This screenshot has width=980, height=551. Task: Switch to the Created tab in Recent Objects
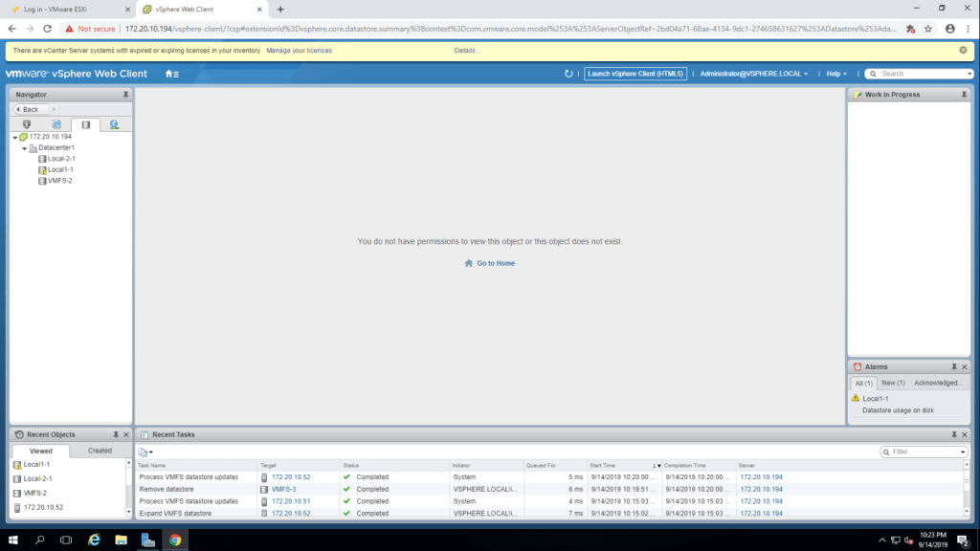(x=100, y=451)
